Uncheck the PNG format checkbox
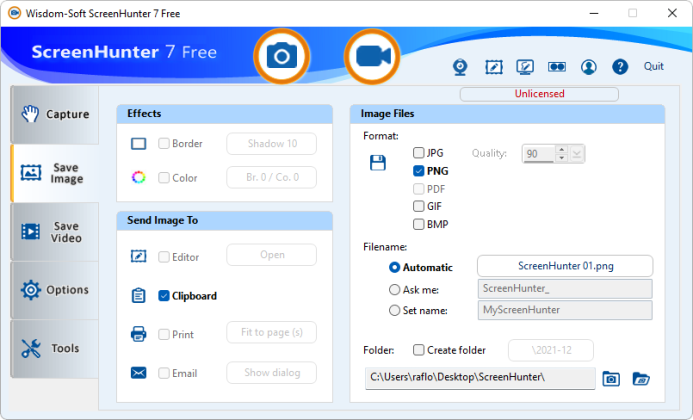 [x=418, y=171]
